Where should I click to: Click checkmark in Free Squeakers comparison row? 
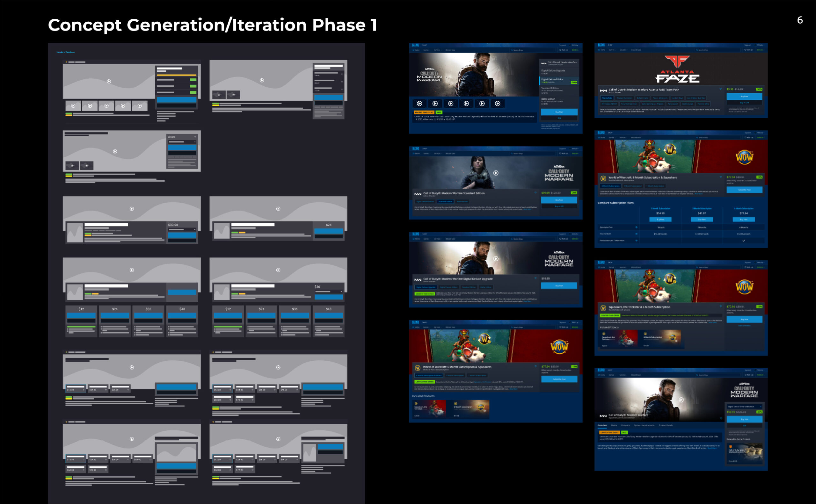coord(744,241)
